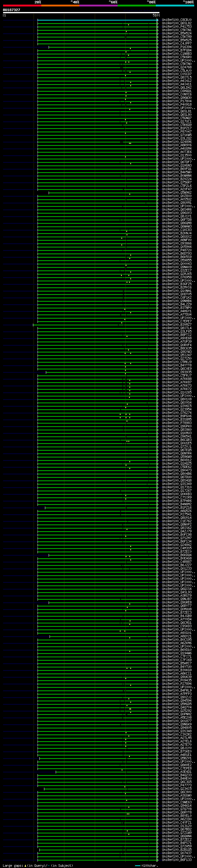Select hit label UniRef100_Q94614

point(177,806)
